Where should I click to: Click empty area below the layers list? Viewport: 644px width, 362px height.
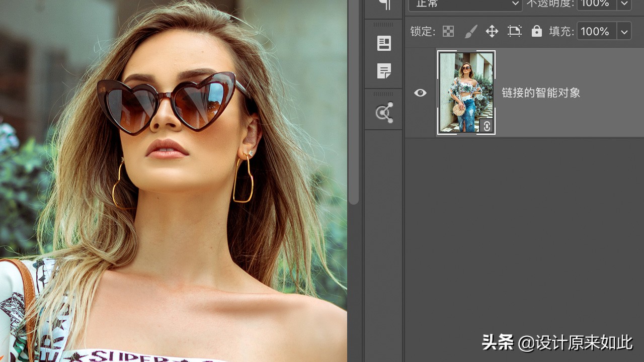pos(523,226)
